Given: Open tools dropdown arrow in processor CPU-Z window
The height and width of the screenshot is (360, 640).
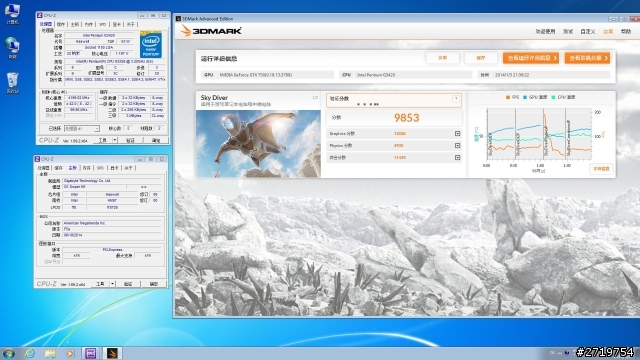Looking at the screenshot, I should [115, 140].
